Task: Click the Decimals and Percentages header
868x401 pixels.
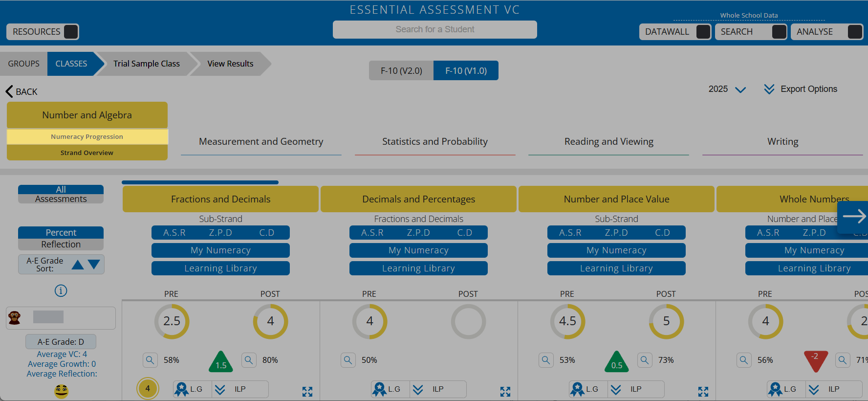Action: [x=418, y=199]
